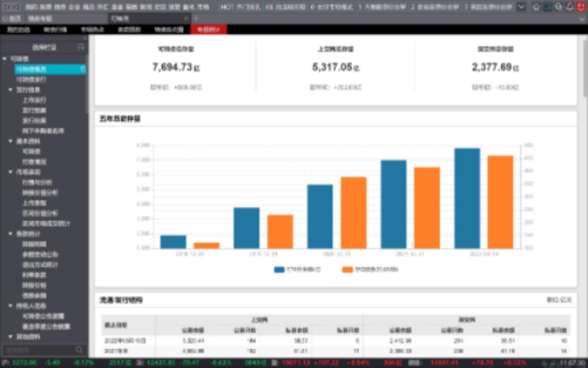The width and height of the screenshot is (588, 368).
Task: Click the 3272.06 index value in status bar
Action: 24,363
